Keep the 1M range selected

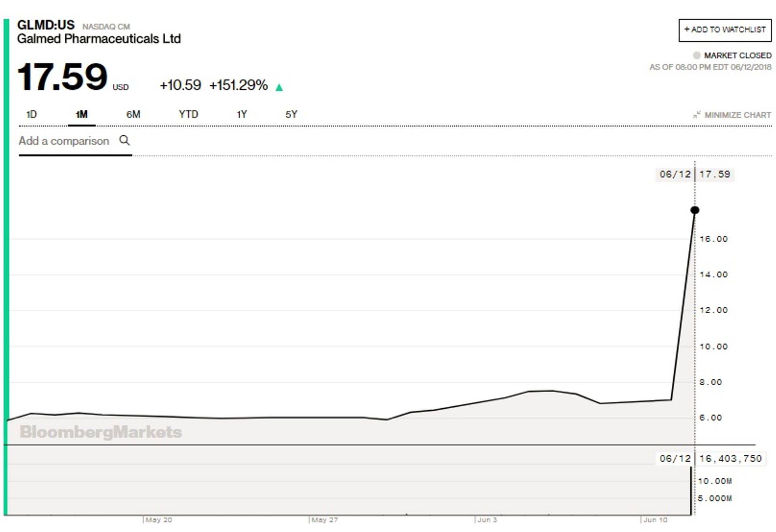(81, 114)
